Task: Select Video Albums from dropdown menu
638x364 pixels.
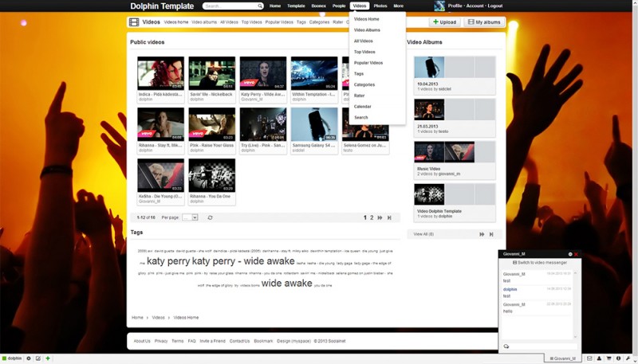Action: (x=367, y=30)
